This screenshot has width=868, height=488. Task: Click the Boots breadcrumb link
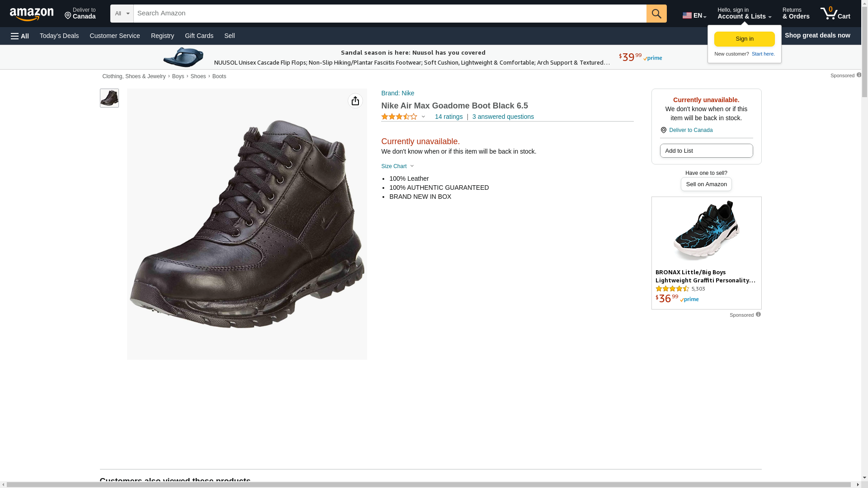click(x=219, y=76)
